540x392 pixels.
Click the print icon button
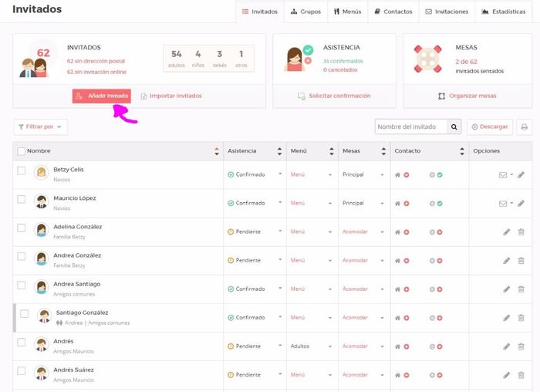point(524,127)
